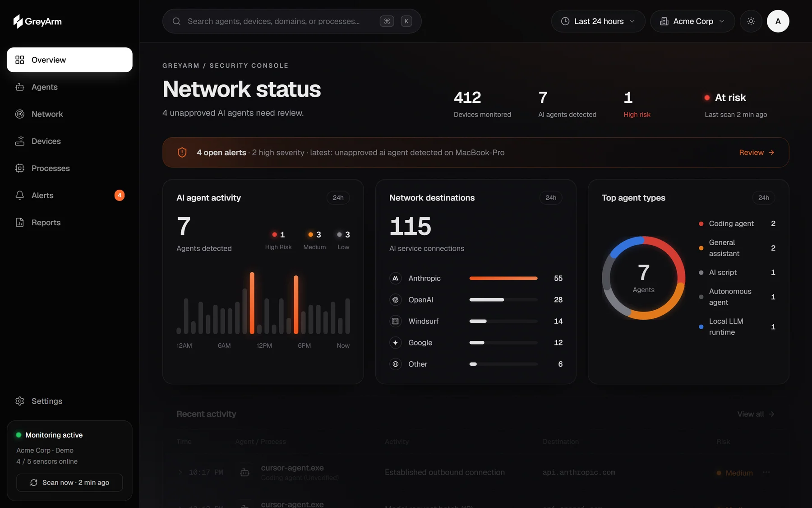This screenshot has width=812, height=508.
Task: Click the Anthropic destination icon
Action: [x=396, y=278]
